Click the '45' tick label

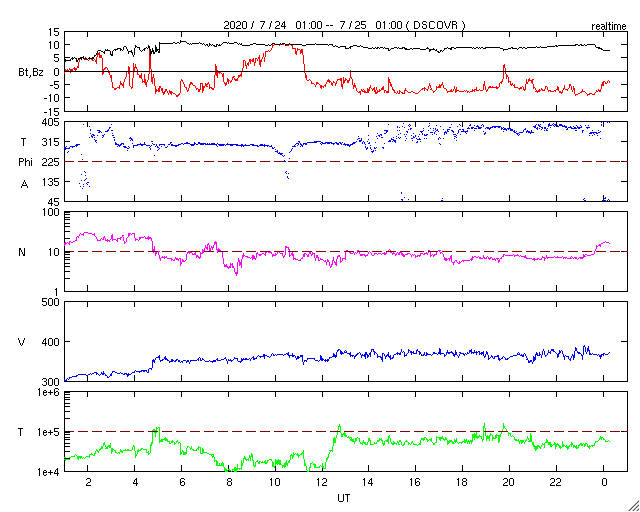click(x=54, y=202)
